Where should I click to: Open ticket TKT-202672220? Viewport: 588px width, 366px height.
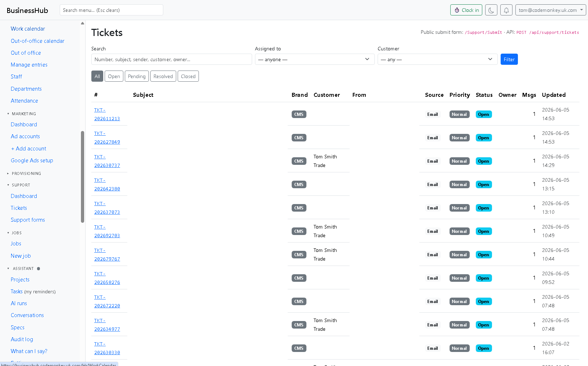tap(107, 302)
